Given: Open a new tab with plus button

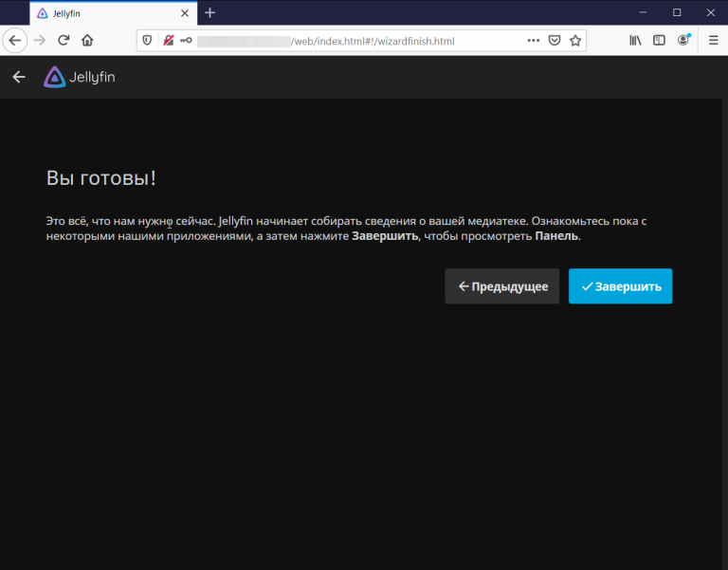Looking at the screenshot, I should pyautogui.click(x=210, y=12).
